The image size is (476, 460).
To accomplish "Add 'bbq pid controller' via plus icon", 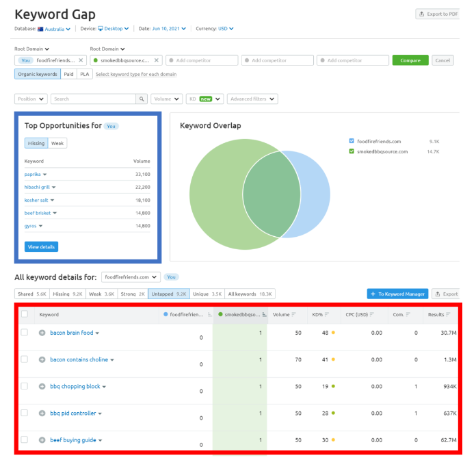I will pyautogui.click(x=42, y=413).
